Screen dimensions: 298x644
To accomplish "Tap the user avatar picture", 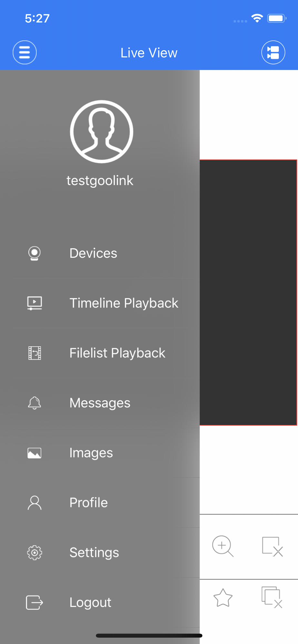I will pyautogui.click(x=102, y=132).
